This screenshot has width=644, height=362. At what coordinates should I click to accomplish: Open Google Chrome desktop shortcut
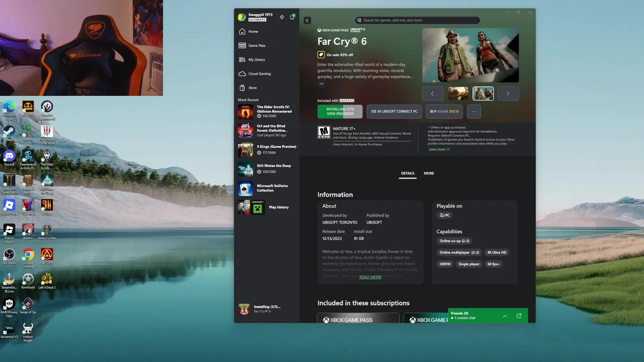pos(28,257)
